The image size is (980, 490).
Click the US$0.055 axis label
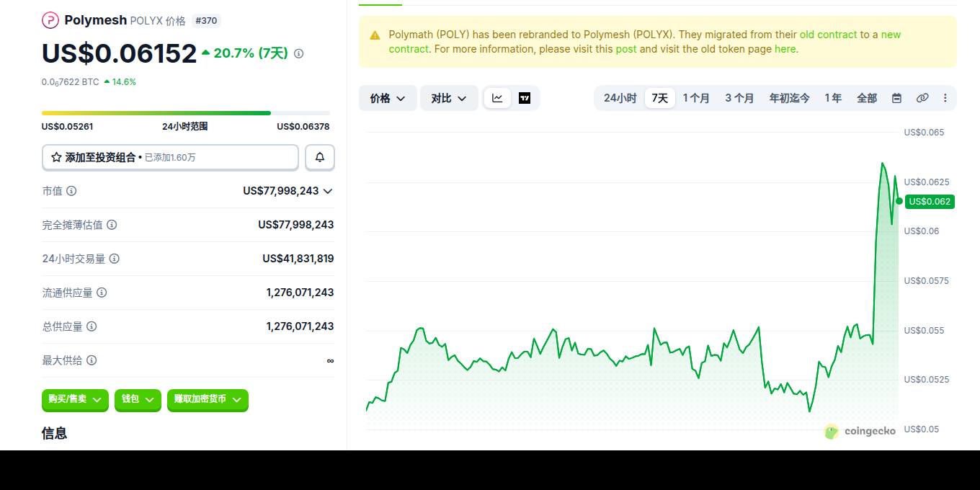pyautogui.click(x=924, y=331)
